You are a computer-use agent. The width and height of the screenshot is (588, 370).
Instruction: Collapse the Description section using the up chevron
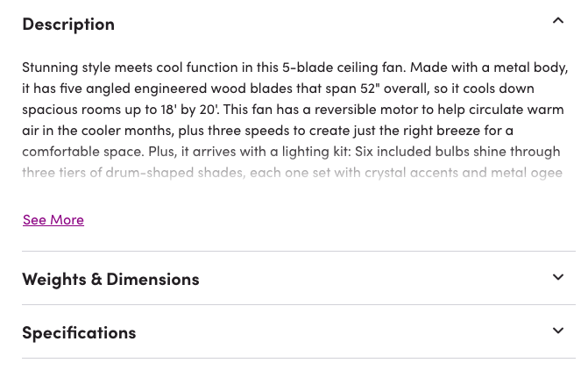tap(558, 21)
